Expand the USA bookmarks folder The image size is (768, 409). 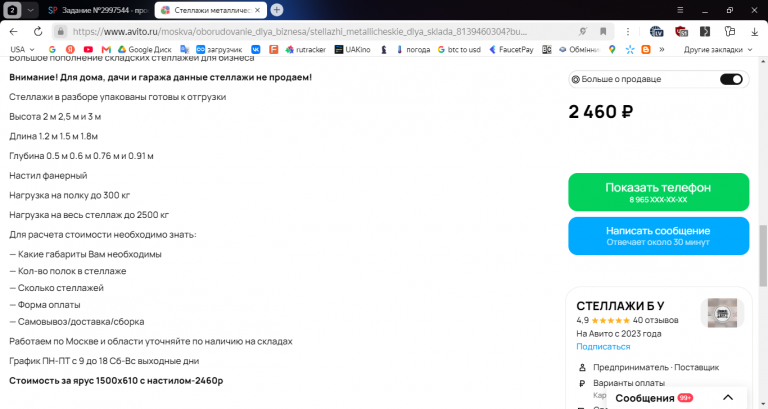[x=23, y=49]
